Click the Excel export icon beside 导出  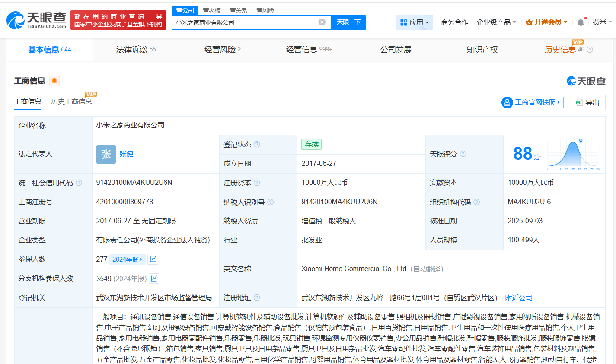[x=580, y=102]
